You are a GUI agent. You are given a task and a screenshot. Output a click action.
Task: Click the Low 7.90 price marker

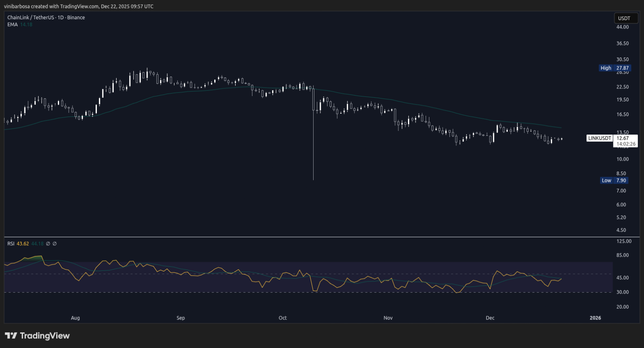pyautogui.click(x=614, y=180)
